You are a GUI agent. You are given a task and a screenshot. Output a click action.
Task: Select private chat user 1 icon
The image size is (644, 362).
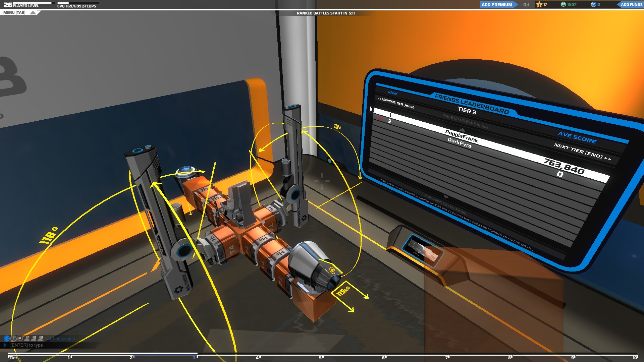(27, 339)
